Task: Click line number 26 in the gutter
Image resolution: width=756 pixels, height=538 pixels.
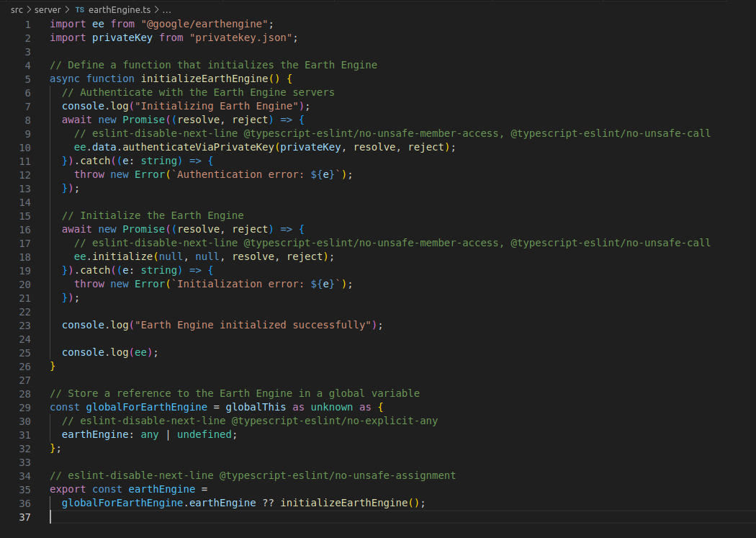Action: pos(25,367)
